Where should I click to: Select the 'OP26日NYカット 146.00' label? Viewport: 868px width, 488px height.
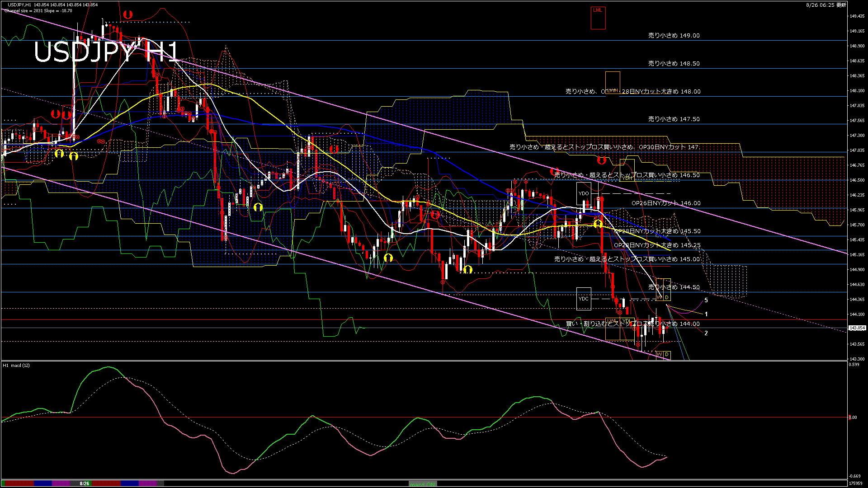point(665,203)
